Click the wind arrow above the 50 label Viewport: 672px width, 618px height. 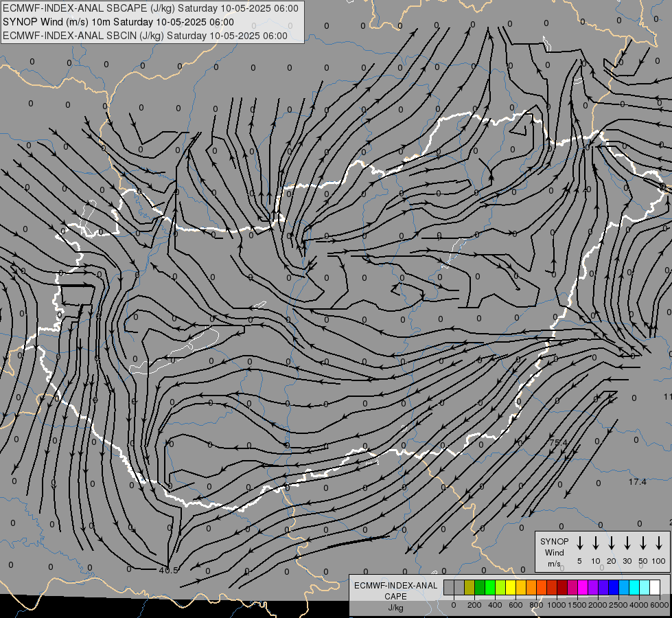643,543
